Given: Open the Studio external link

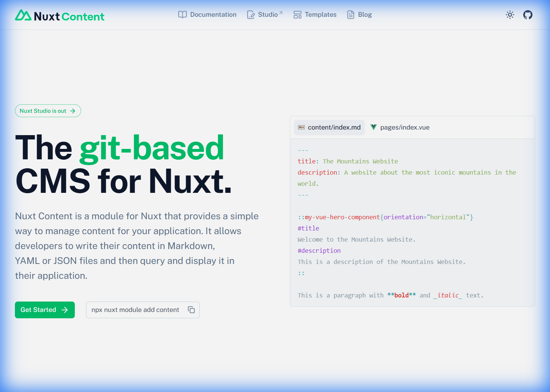Looking at the screenshot, I should [268, 15].
